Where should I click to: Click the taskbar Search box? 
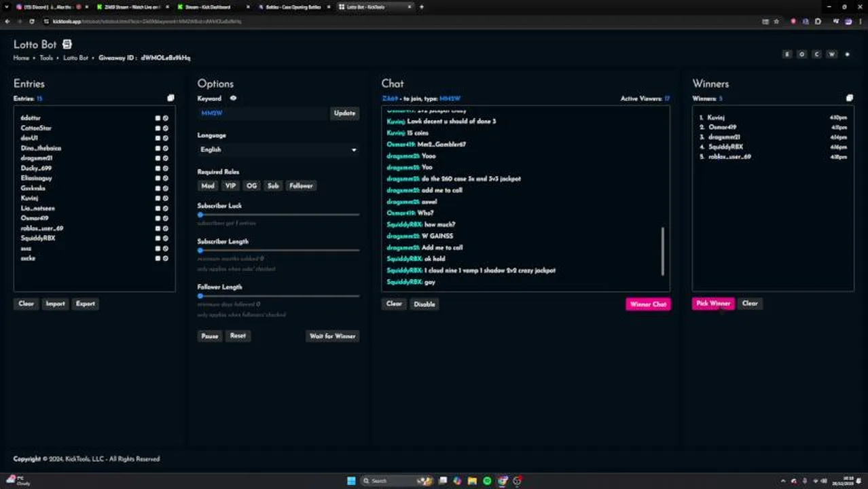tap(397, 481)
